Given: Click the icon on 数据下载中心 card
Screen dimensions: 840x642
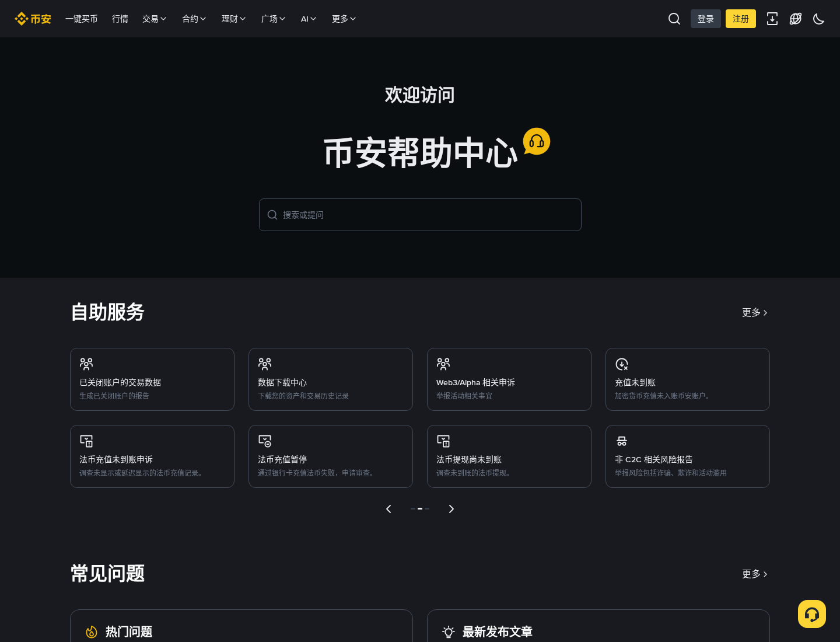Looking at the screenshot, I should point(265,364).
